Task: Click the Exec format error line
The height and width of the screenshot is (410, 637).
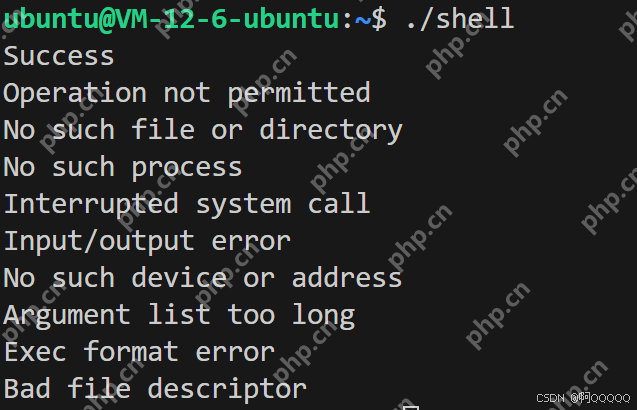Action: click(x=139, y=352)
